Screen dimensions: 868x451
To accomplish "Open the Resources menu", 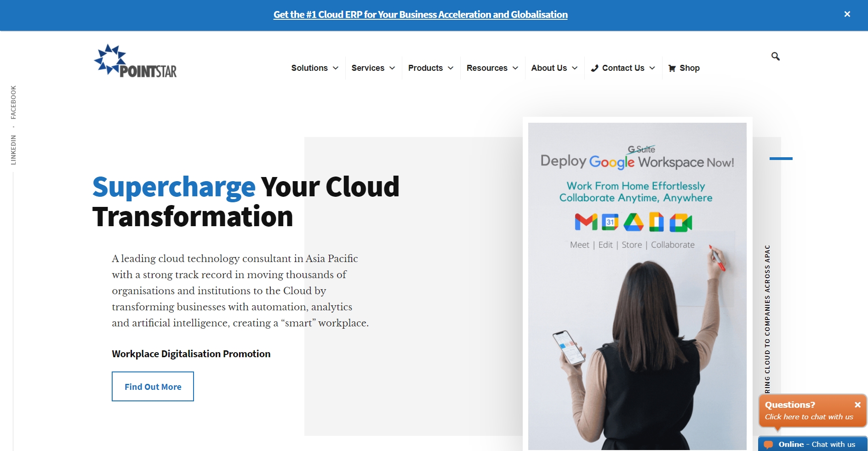I will (x=487, y=68).
